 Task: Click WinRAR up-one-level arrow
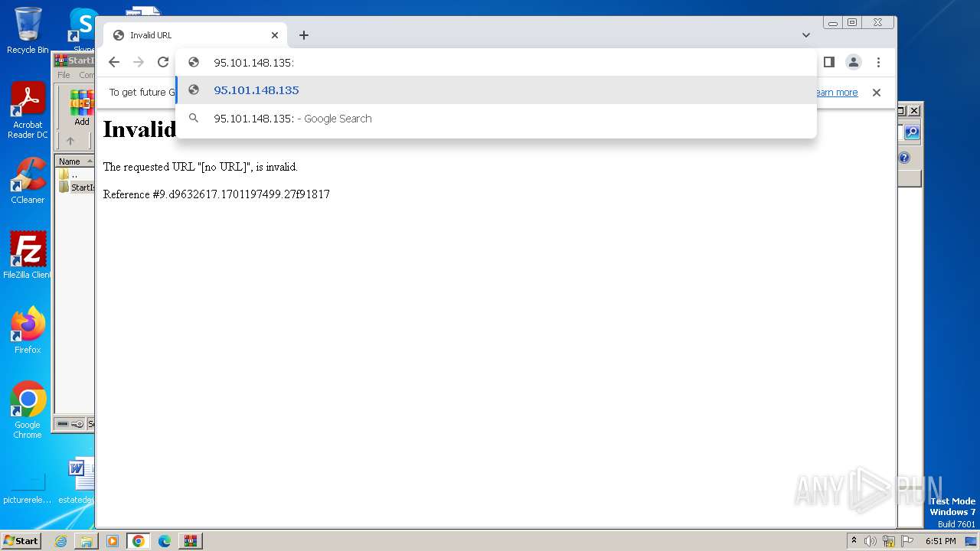(x=70, y=141)
